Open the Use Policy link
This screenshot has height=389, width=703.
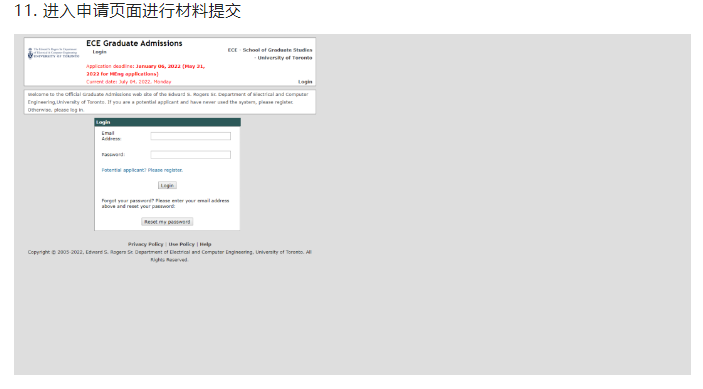(182, 244)
